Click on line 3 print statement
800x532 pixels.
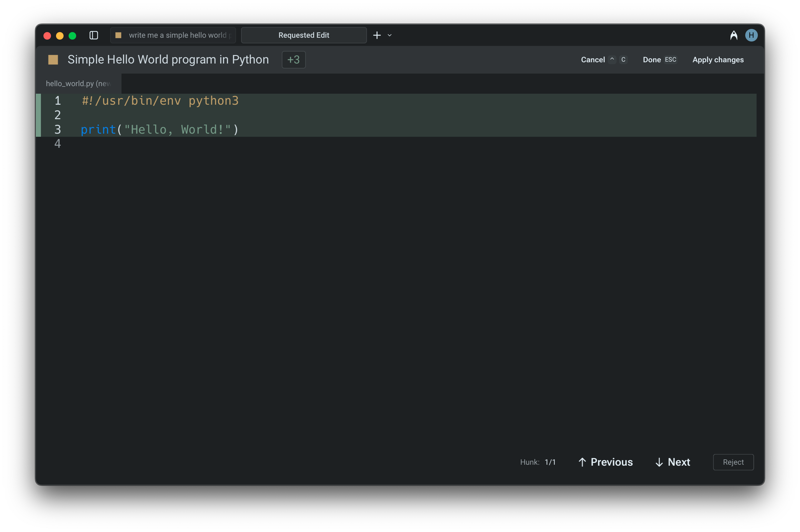pos(160,130)
